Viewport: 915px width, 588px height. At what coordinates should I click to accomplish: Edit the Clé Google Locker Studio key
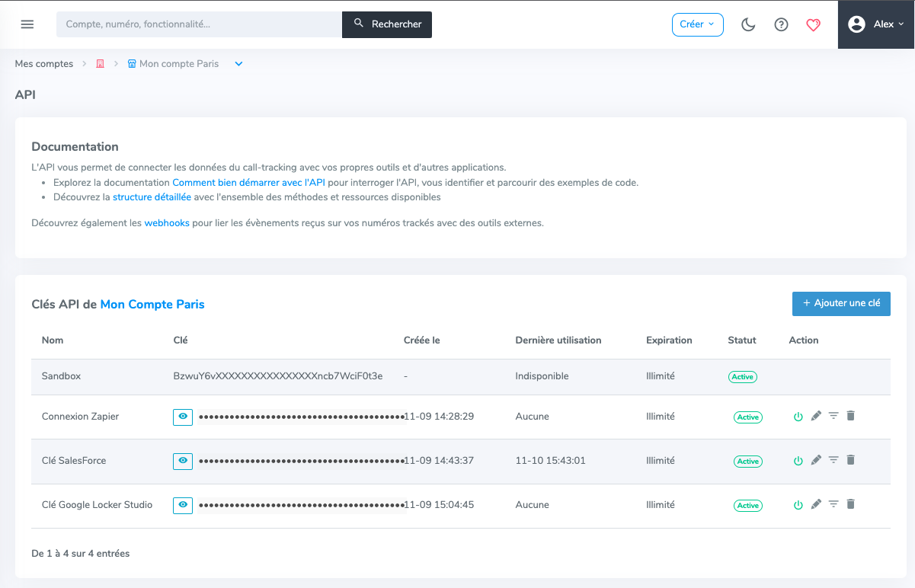816,504
